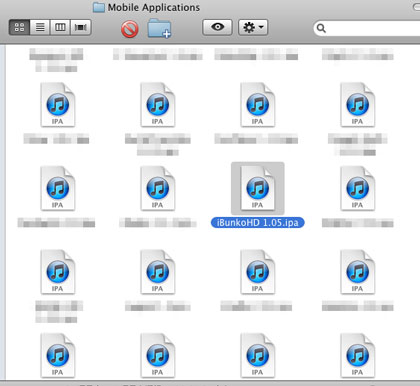420x386 pixels.
Task: Select the iBunkoHD 1.05.ipa file icon
Action: (x=257, y=188)
